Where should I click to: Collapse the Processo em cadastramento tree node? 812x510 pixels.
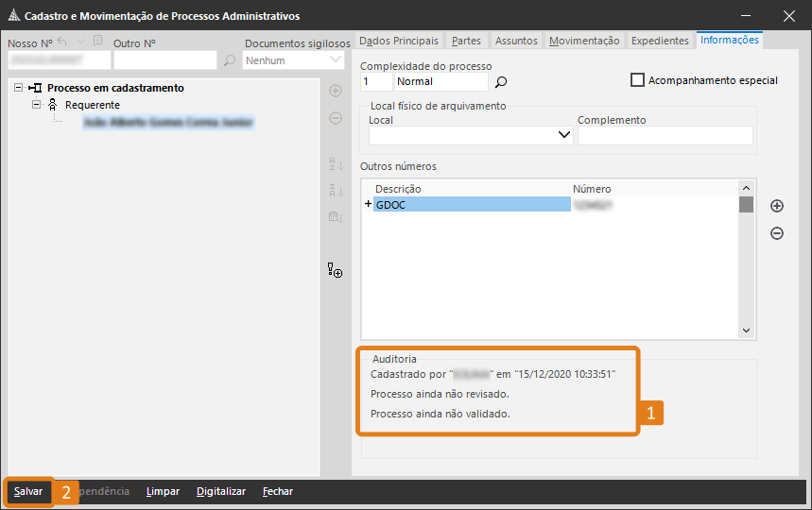coord(19,88)
